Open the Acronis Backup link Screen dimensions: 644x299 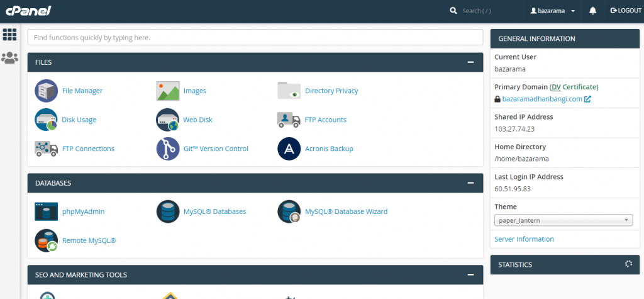329,149
